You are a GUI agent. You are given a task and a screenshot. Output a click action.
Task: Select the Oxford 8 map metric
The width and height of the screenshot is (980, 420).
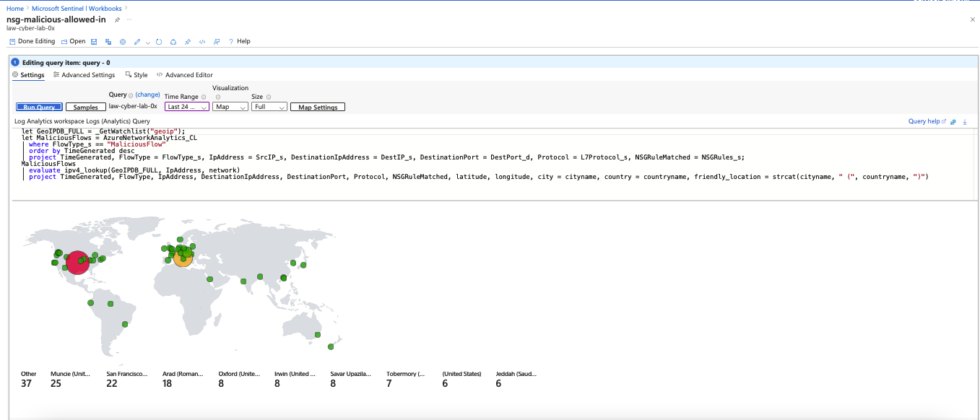click(239, 379)
